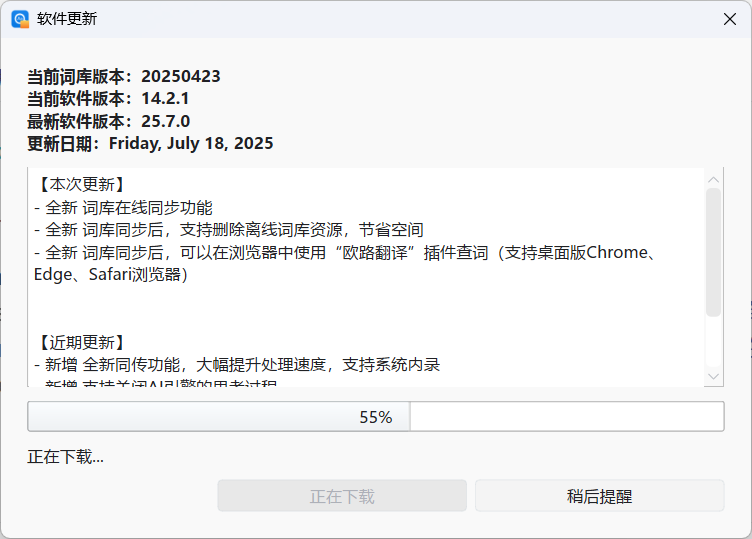This screenshot has width=752, height=539.
Task: Click the 更新日期 Friday, July 18 label
Action: pyautogui.click(x=150, y=143)
